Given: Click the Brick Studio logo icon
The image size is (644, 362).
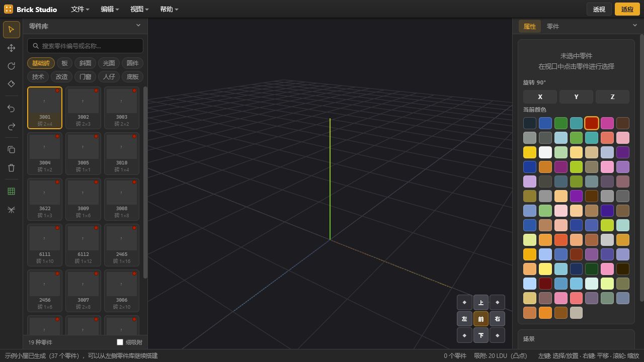Looking at the screenshot, I should coord(8,9).
